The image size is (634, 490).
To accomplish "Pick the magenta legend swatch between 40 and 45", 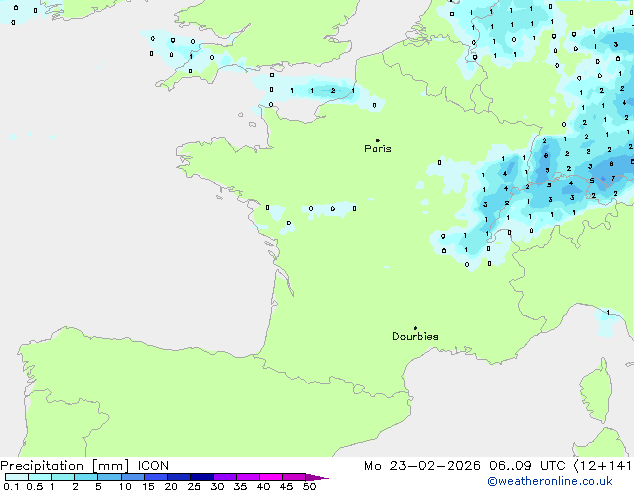I will click(271, 477).
